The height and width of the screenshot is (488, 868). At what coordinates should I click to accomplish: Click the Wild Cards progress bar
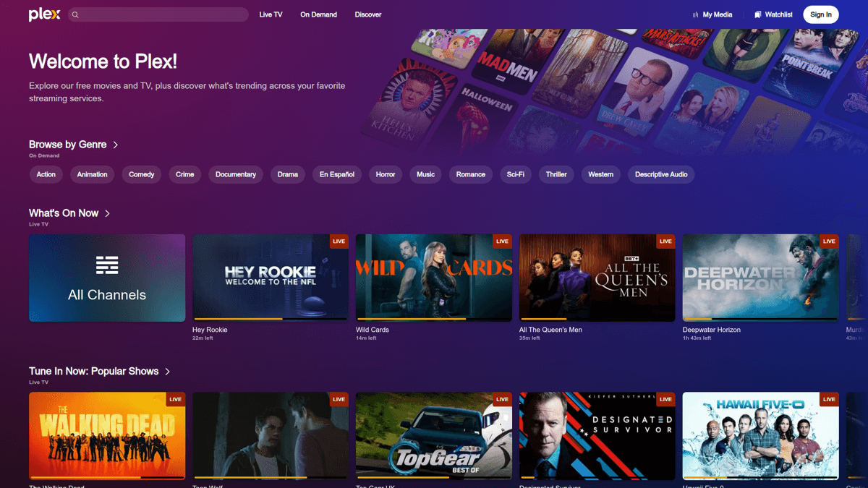coord(434,319)
